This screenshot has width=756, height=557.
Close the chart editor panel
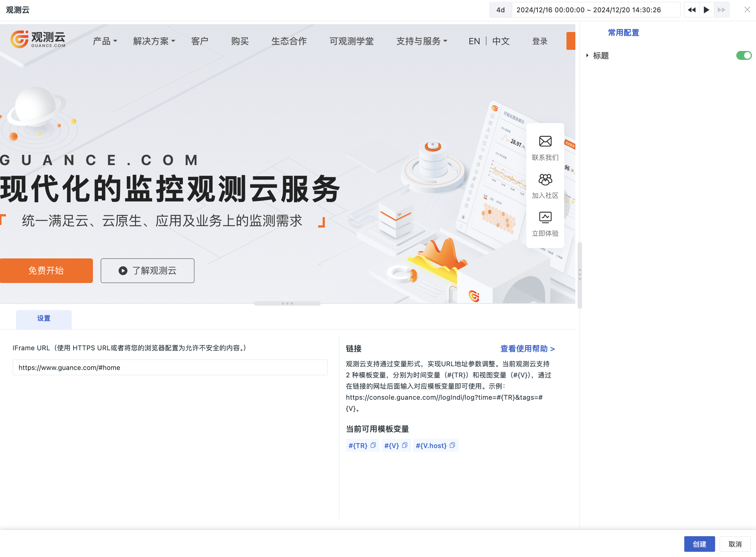[x=747, y=10]
